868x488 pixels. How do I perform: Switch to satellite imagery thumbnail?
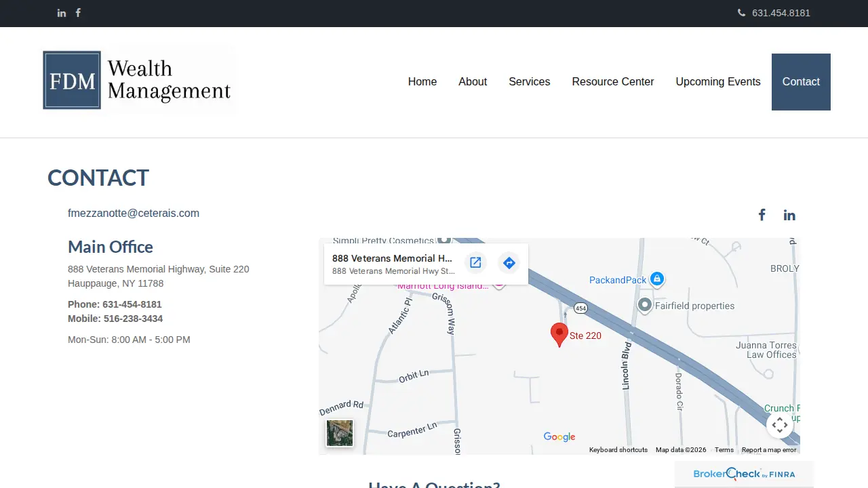coord(340,433)
